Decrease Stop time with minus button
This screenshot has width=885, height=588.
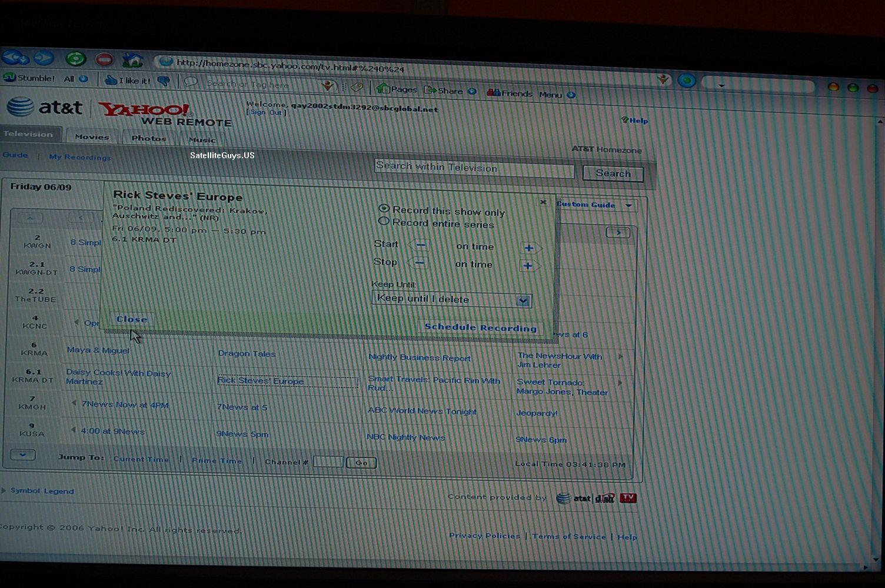[419, 262]
